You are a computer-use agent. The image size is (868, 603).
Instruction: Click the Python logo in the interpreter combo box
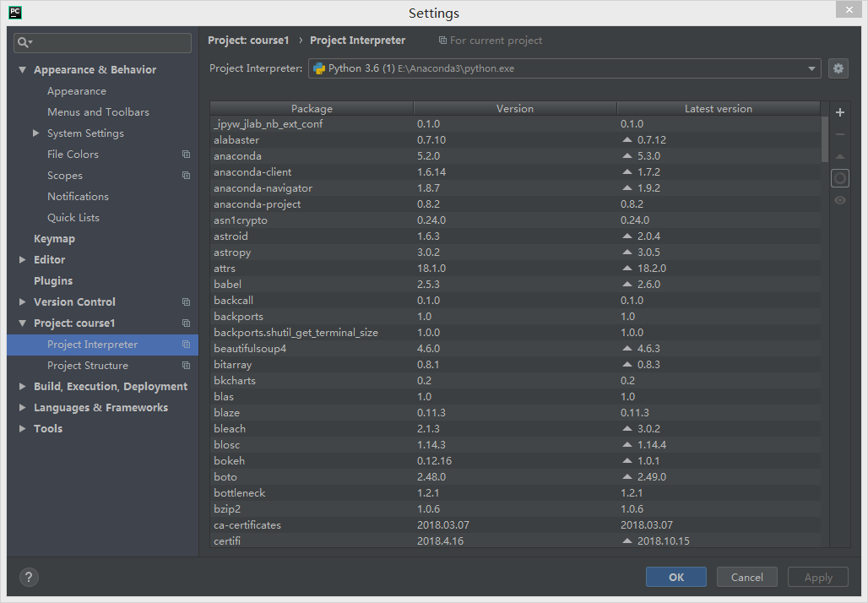[x=319, y=68]
